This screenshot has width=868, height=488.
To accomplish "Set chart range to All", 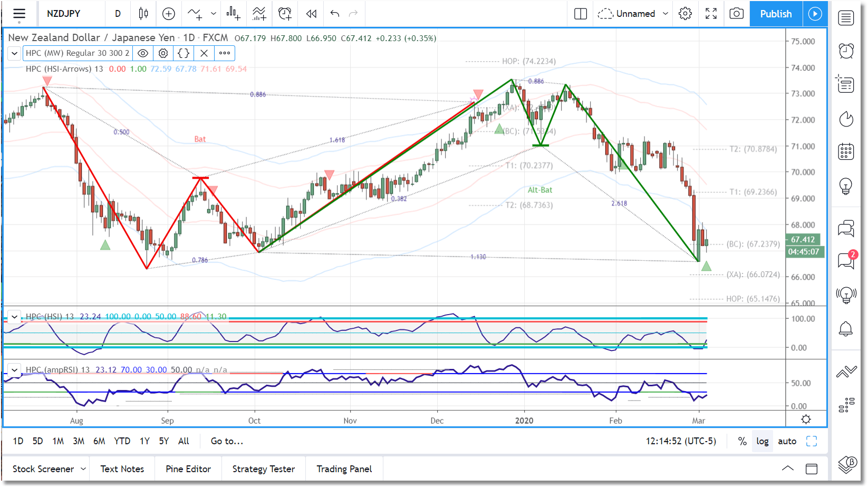I will coord(184,442).
